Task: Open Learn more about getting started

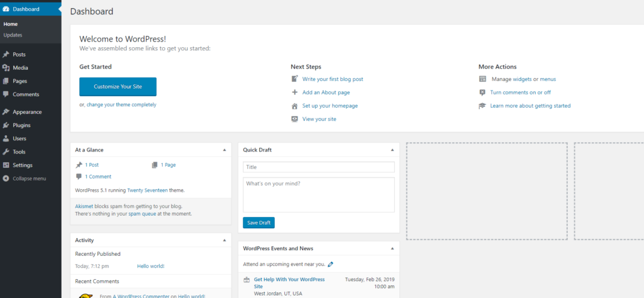Action: click(530, 106)
